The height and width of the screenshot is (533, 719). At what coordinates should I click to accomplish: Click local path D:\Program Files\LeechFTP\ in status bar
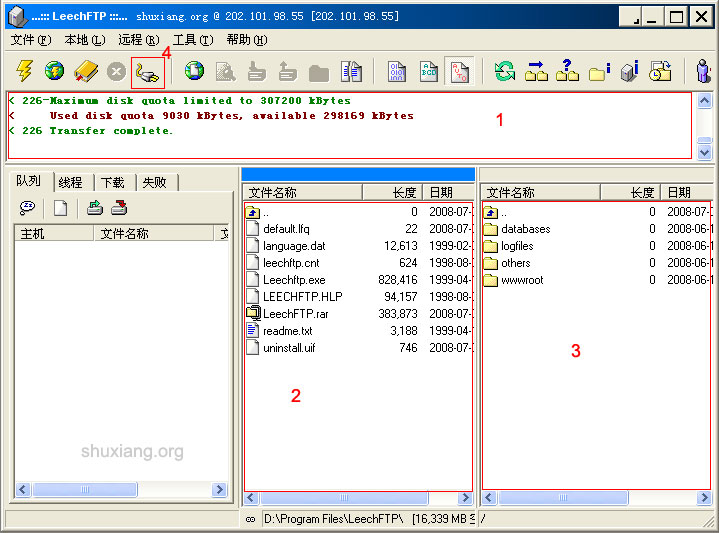[333, 519]
